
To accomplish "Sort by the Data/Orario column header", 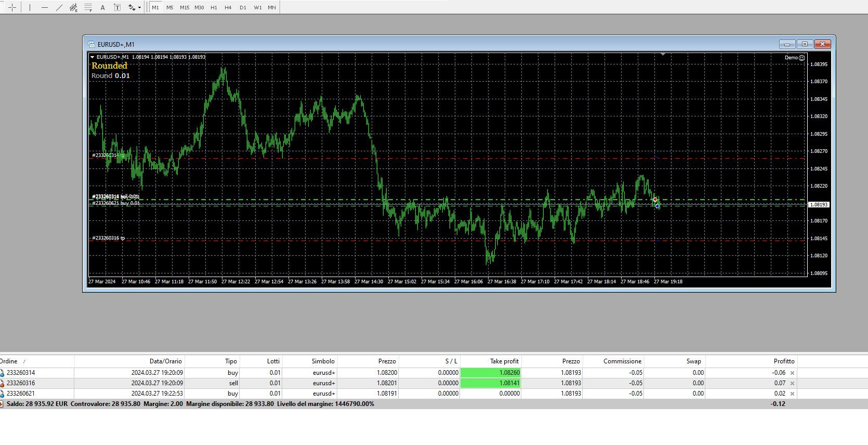I will point(129,361).
